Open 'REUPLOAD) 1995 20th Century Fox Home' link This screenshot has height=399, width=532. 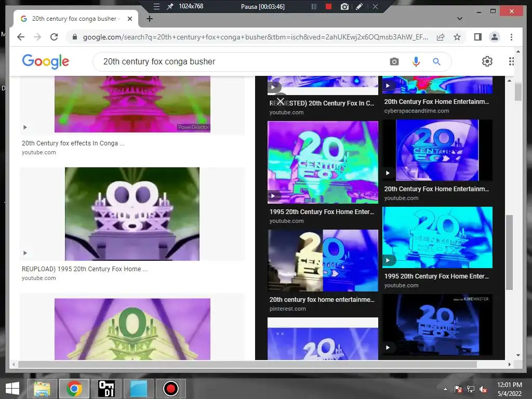pos(85,269)
